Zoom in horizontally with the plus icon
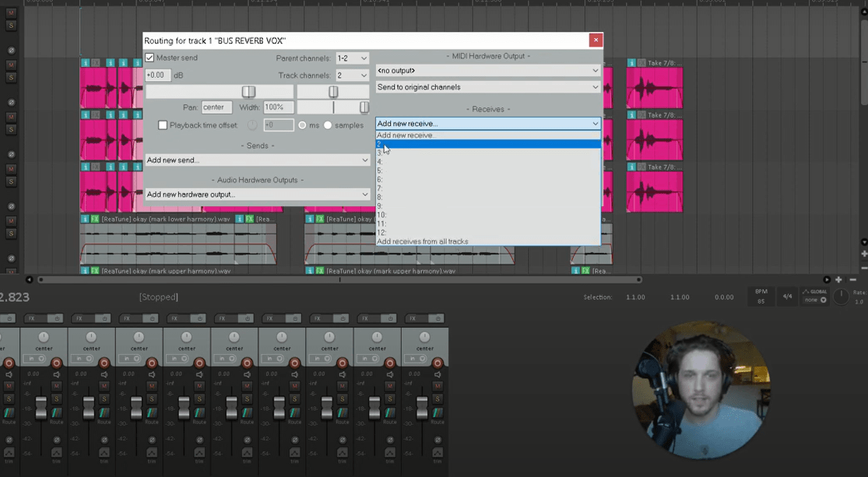This screenshot has height=477, width=868. pyautogui.click(x=838, y=280)
